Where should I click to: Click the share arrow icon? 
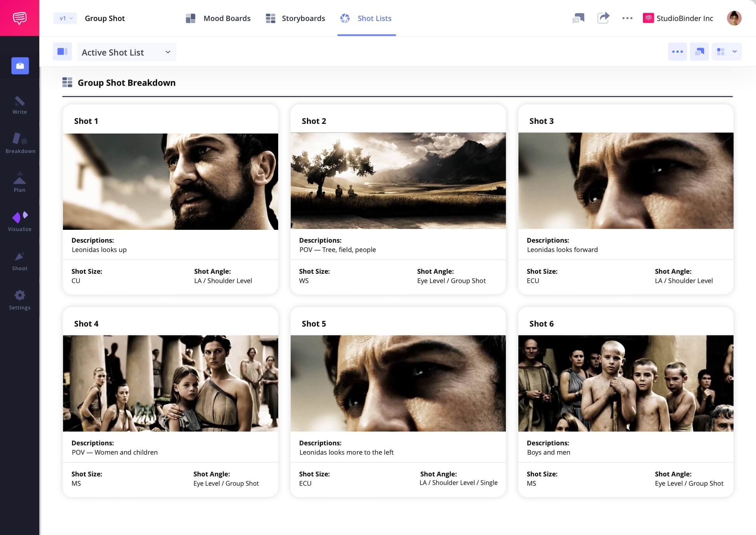[603, 18]
